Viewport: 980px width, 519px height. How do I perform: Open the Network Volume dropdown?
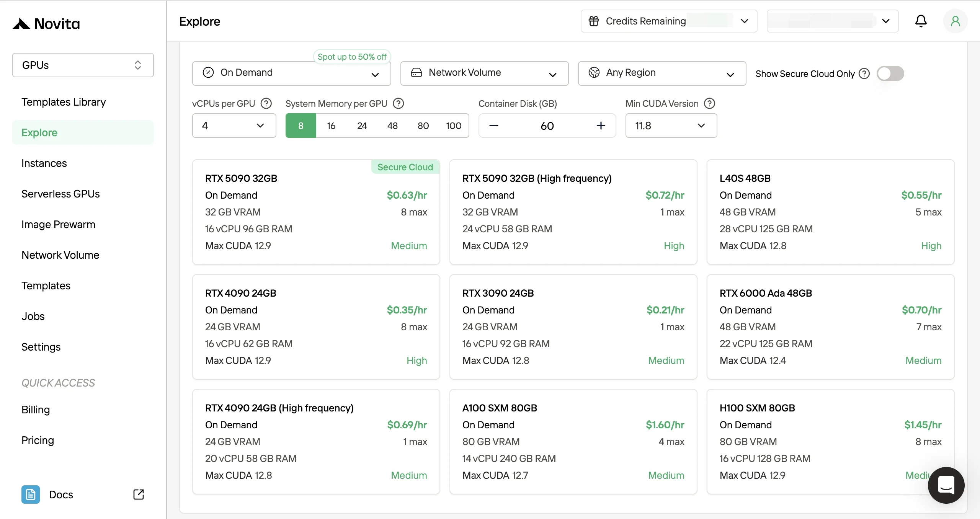484,73
